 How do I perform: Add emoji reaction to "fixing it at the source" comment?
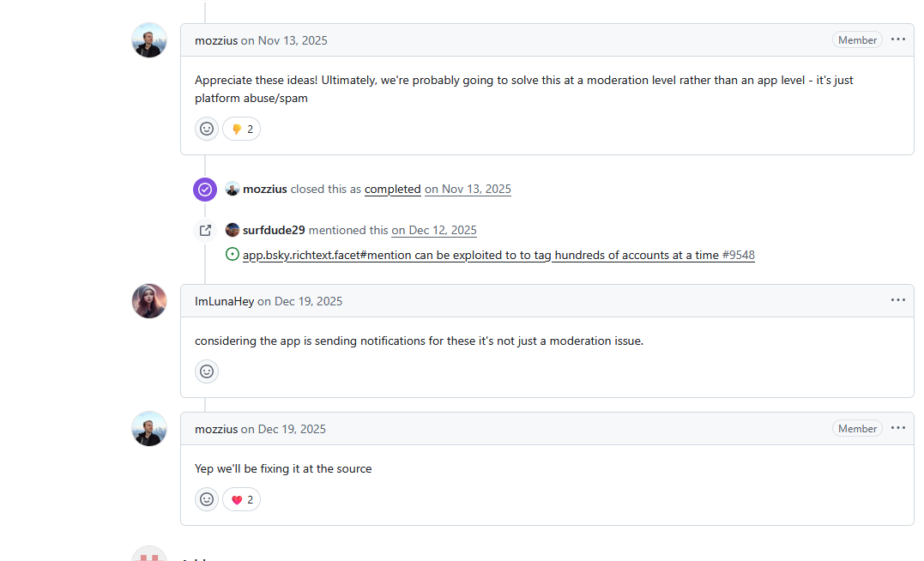207,499
